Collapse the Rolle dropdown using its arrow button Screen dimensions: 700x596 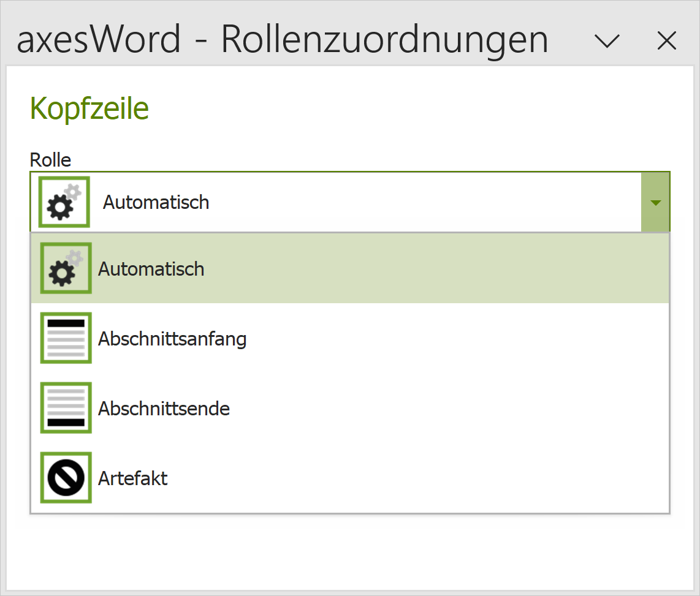click(x=655, y=202)
